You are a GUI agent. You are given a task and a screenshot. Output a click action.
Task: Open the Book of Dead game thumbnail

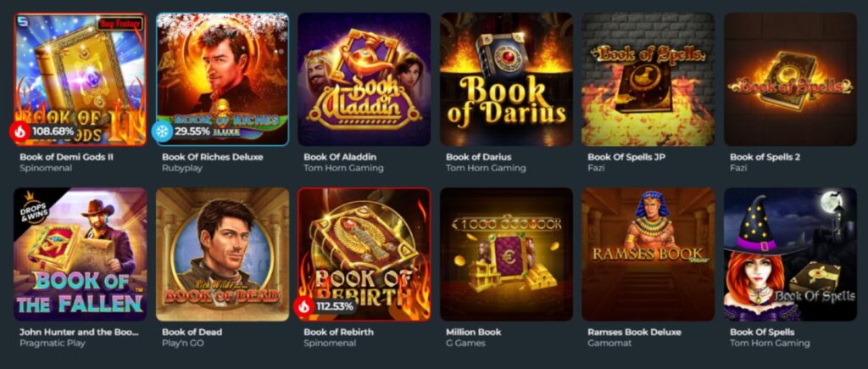point(223,254)
